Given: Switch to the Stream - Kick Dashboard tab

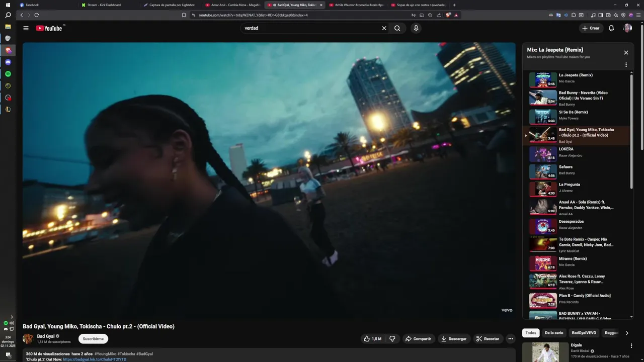Looking at the screenshot, I should (x=110, y=5).
